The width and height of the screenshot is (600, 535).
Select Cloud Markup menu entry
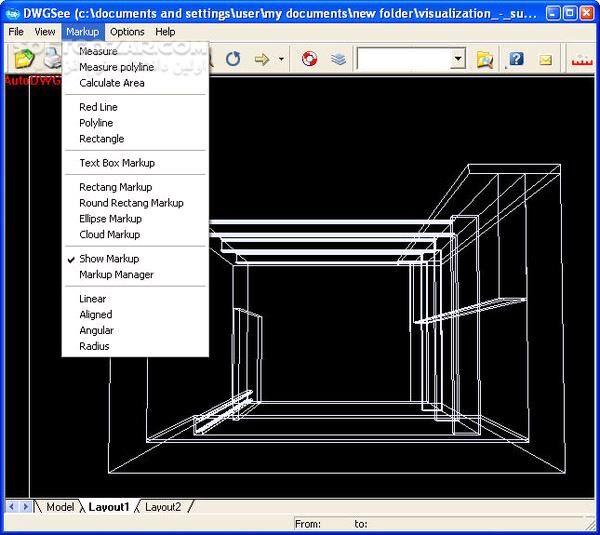(109, 235)
